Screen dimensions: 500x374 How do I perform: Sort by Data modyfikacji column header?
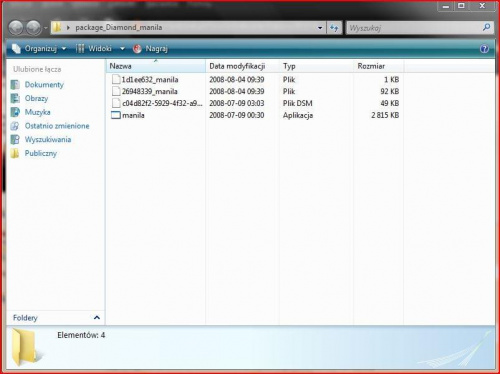tap(242, 66)
